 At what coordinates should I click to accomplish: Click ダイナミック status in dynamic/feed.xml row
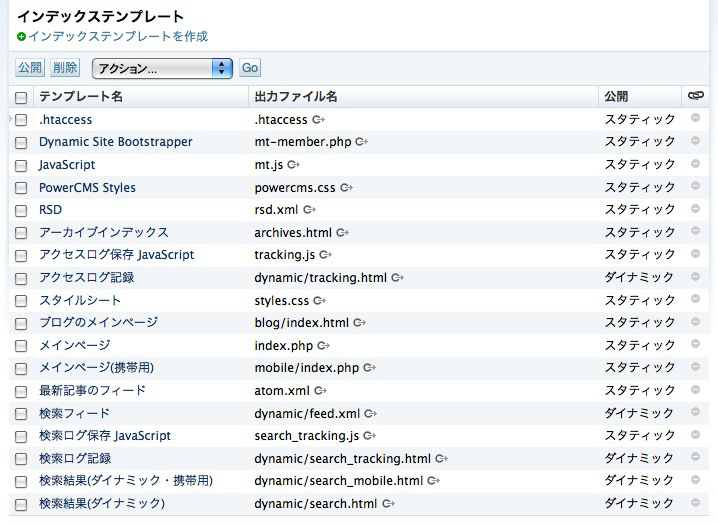click(x=639, y=413)
